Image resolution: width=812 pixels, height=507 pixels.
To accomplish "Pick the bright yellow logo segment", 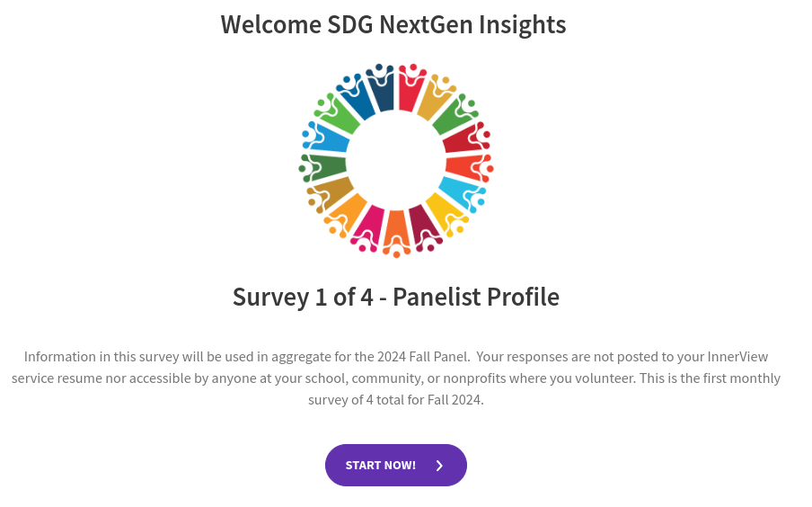I will pos(443,211).
